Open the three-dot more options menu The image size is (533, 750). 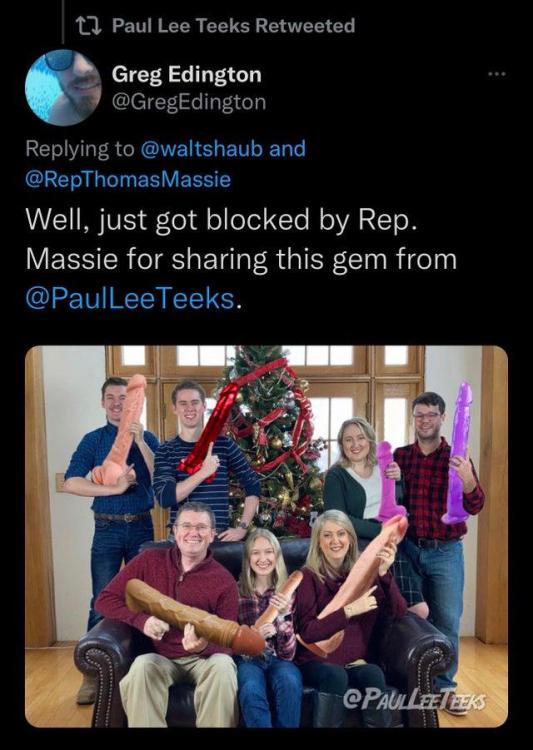(x=497, y=74)
